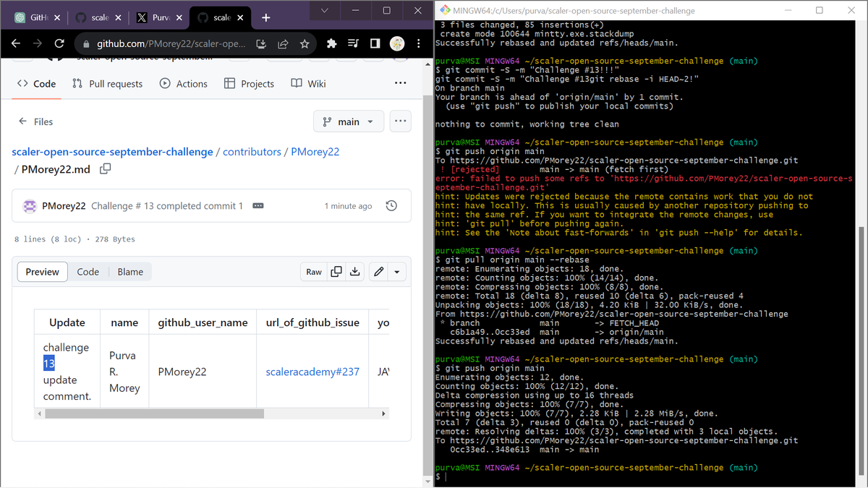Image resolution: width=868 pixels, height=488 pixels.
Task: Click the PMorey22 commit author avatar
Action: pyautogui.click(x=30, y=206)
